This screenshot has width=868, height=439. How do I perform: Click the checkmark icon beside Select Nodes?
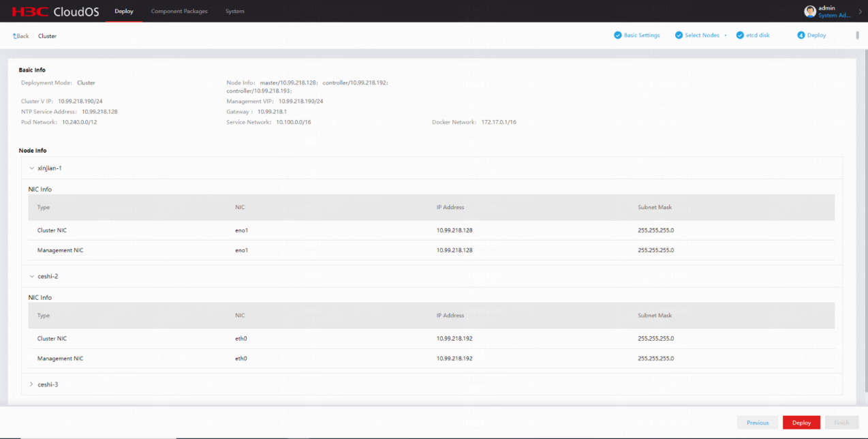(x=679, y=35)
